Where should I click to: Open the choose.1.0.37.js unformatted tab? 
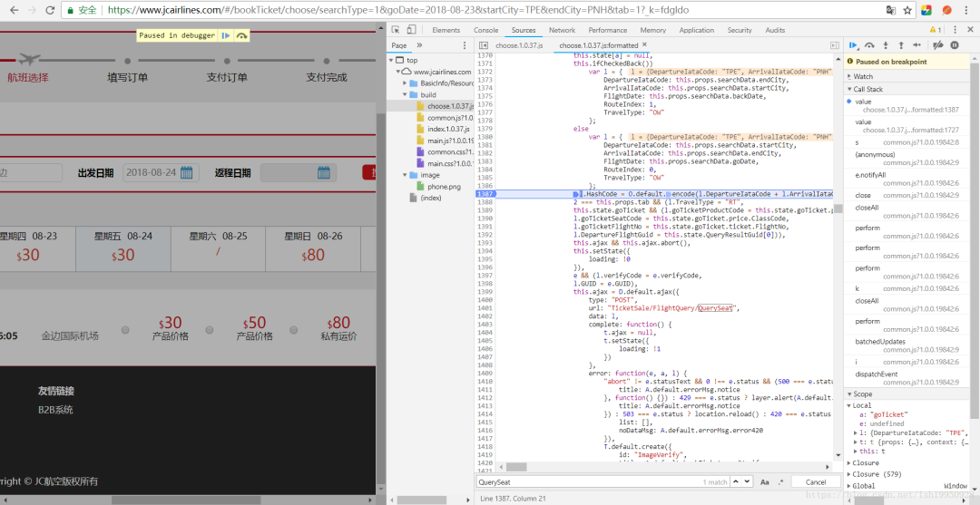pos(519,45)
